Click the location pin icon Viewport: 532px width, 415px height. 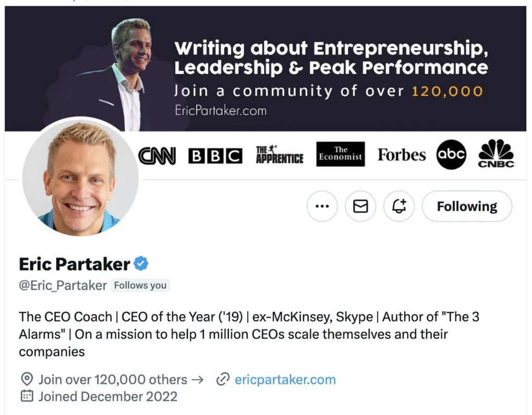tap(27, 379)
